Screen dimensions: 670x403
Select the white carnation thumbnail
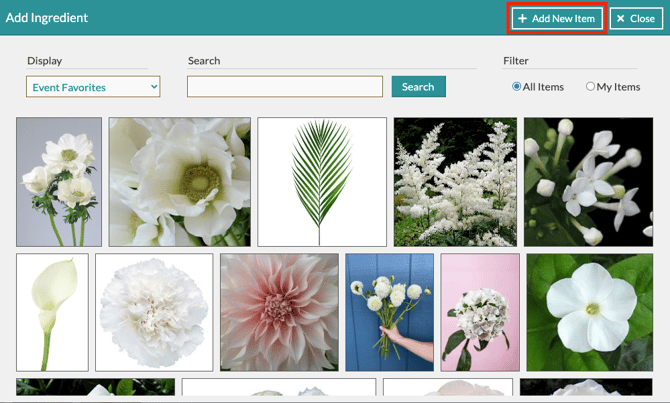(154, 312)
